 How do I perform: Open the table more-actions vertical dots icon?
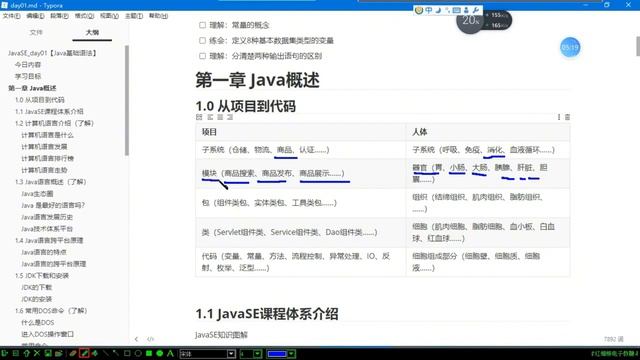click(559, 117)
